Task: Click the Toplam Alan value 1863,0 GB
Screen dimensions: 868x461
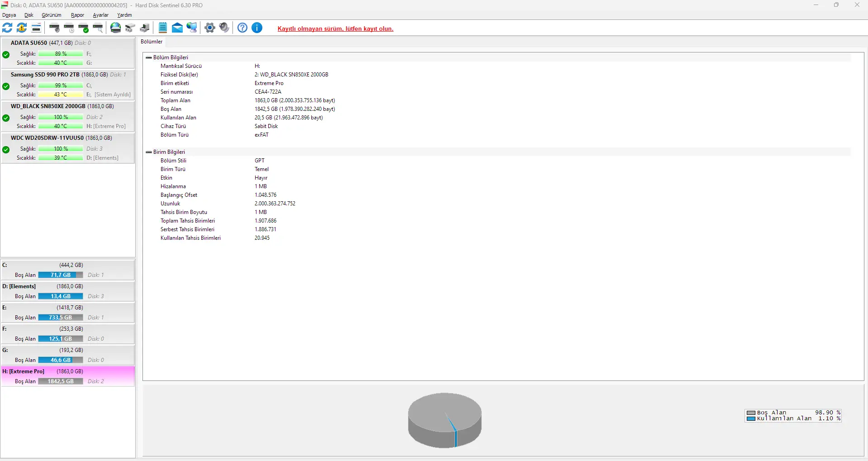Action: tap(295, 100)
